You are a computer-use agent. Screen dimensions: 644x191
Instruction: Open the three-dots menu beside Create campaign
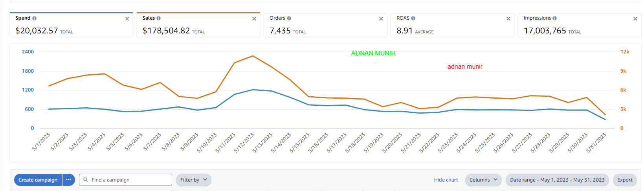68,180
